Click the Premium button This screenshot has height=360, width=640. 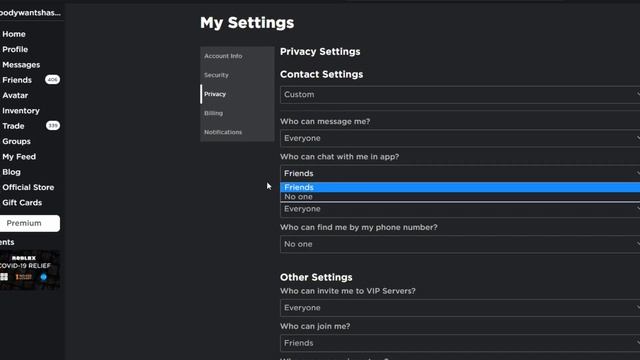(x=29, y=223)
